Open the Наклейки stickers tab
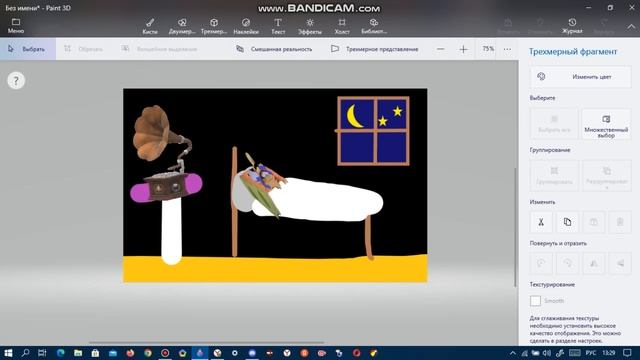 [x=246, y=26]
